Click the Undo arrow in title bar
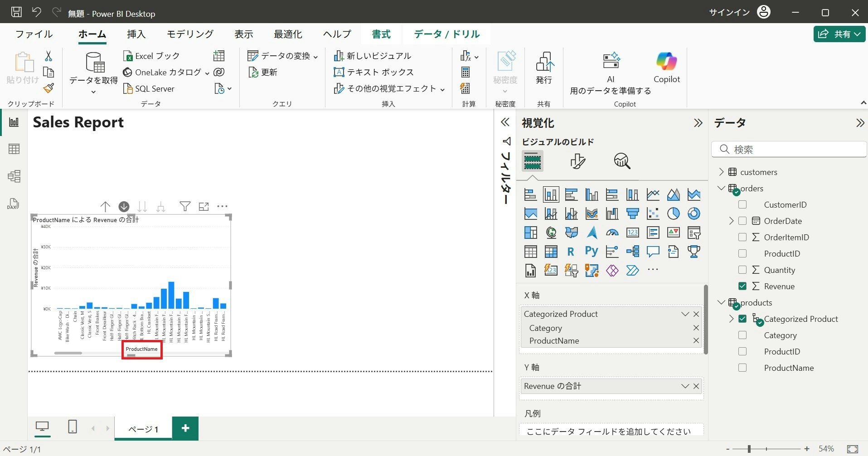The height and width of the screenshot is (456, 868). pos(37,12)
